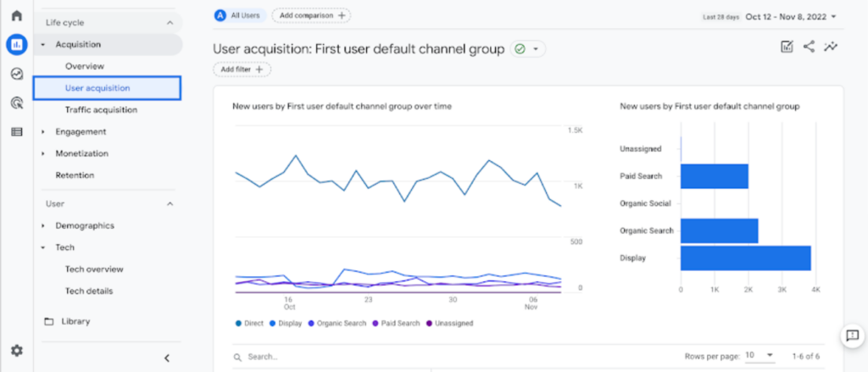Click the table Search input field

coord(339,357)
